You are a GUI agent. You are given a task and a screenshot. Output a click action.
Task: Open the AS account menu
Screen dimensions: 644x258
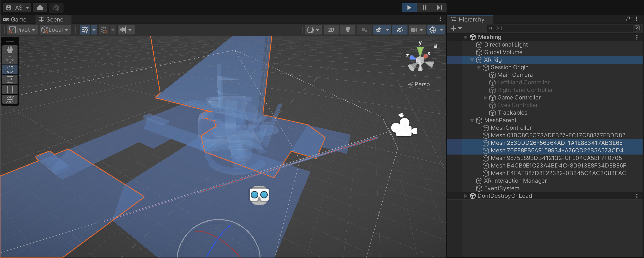coord(18,8)
